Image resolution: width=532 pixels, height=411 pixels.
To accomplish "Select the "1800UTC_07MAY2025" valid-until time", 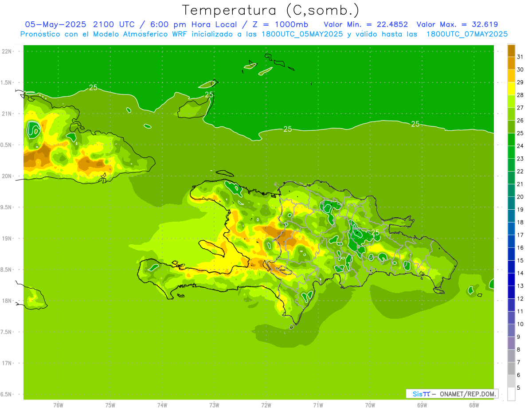I will click(x=467, y=34).
